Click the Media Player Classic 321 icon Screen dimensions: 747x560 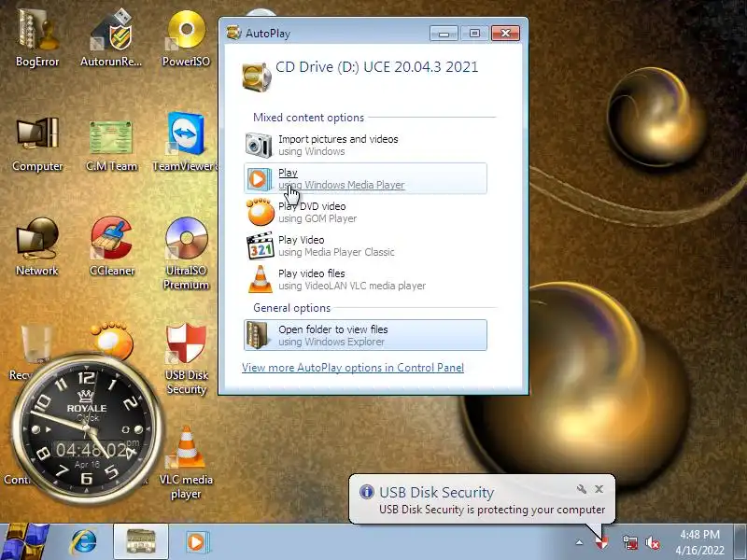coord(260,245)
